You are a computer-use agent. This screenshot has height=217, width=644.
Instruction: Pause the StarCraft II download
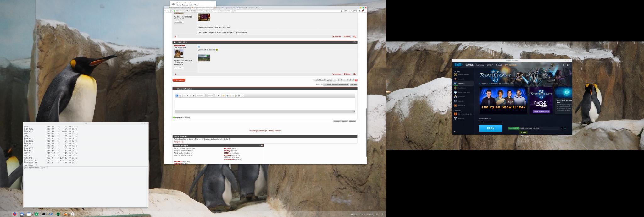tap(562, 128)
